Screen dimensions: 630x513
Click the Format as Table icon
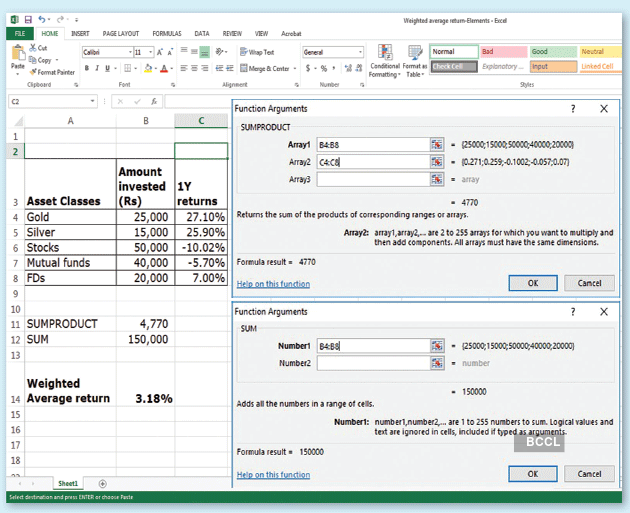(x=416, y=52)
